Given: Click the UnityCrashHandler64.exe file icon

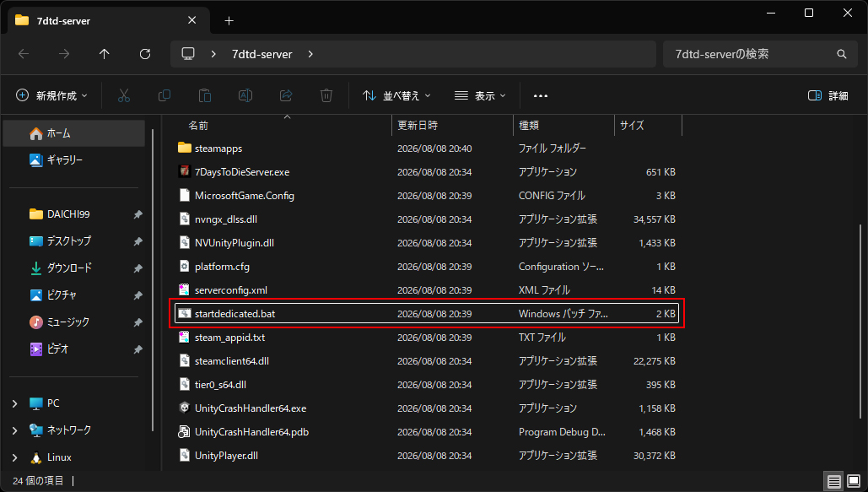Looking at the screenshot, I should pyautogui.click(x=185, y=408).
